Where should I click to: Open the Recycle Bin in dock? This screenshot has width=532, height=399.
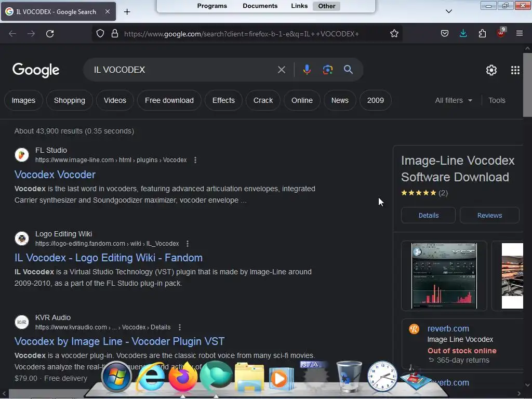pyautogui.click(x=349, y=377)
